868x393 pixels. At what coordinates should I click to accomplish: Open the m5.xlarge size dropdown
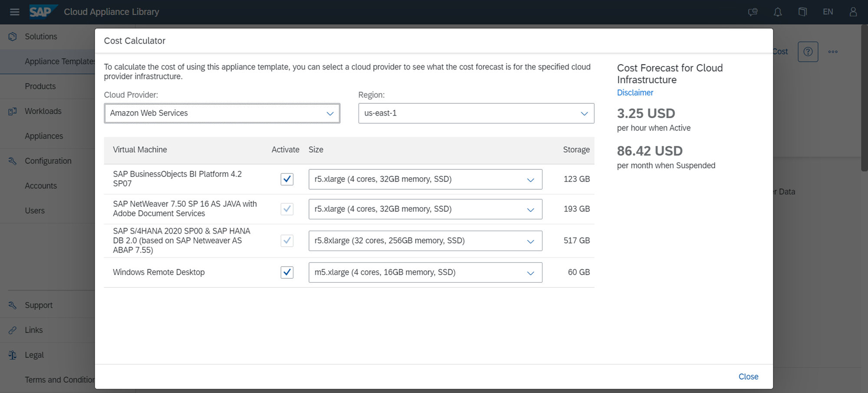[425, 272]
